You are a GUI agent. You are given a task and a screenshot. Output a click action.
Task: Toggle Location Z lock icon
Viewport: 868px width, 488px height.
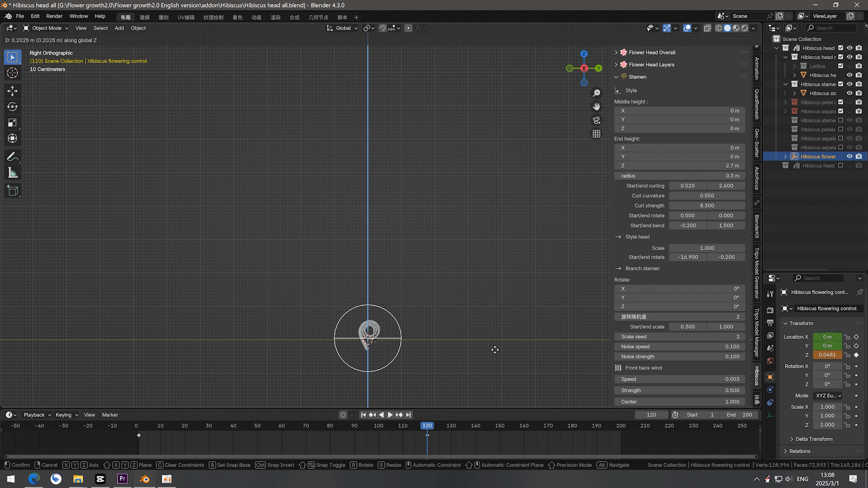[847, 355]
